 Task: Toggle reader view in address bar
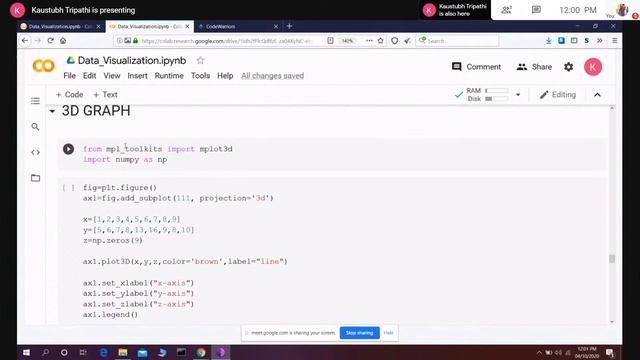pos(330,41)
